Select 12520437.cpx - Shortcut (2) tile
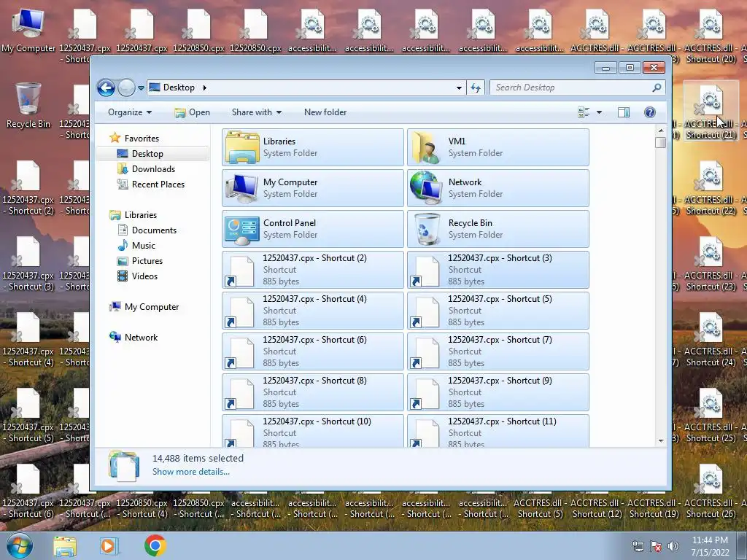747x560 pixels. tap(313, 270)
